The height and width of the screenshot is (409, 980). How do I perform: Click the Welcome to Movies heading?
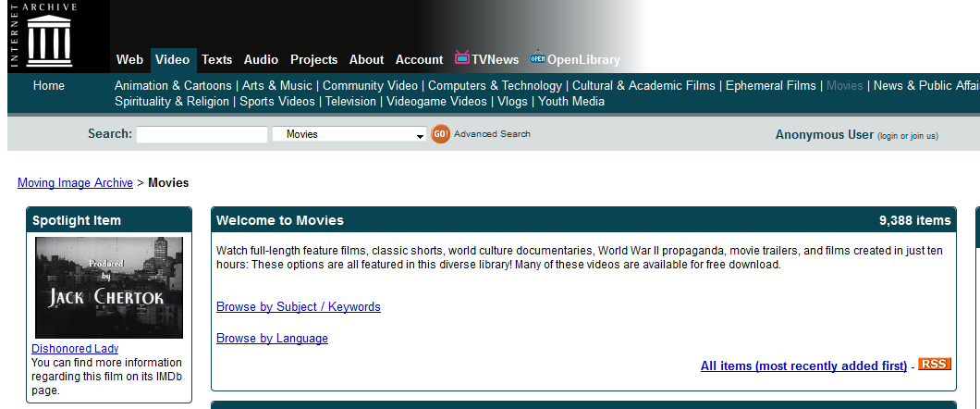point(280,220)
